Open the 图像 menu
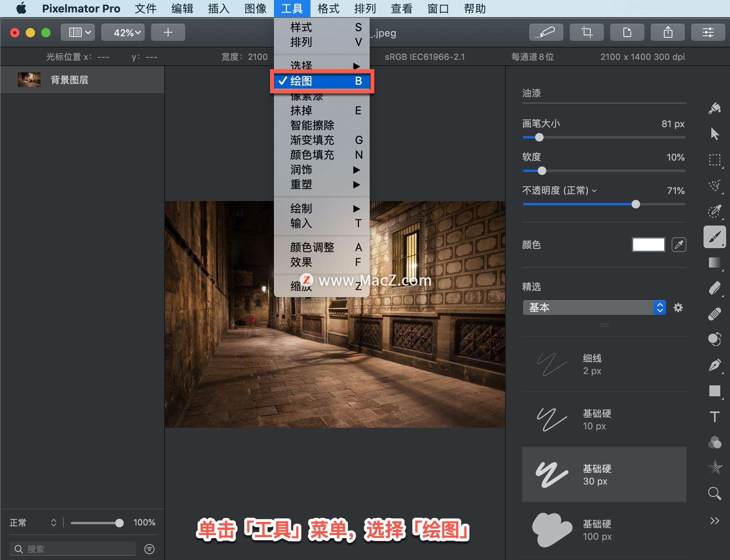 pyautogui.click(x=255, y=8)
